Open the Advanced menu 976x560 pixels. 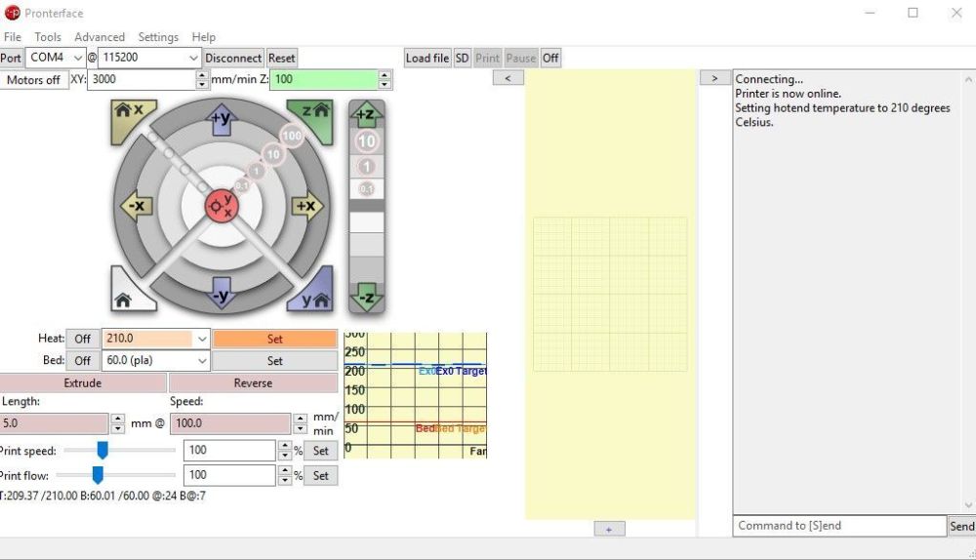click(100, 37)
